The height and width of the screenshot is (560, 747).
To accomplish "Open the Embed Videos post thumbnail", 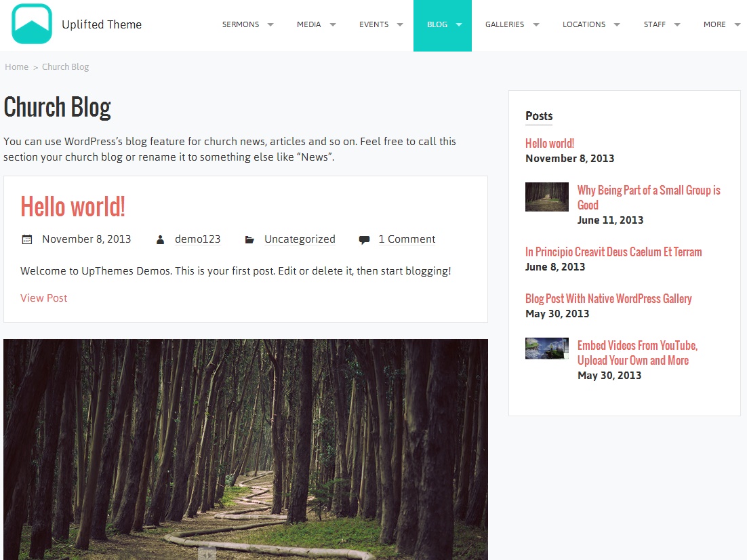I will coord(547,348).
